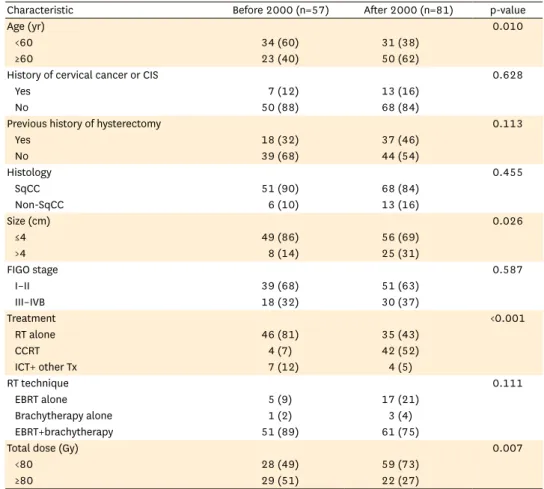Click '30 (37)' in the III–IVB row

(400, 302)
